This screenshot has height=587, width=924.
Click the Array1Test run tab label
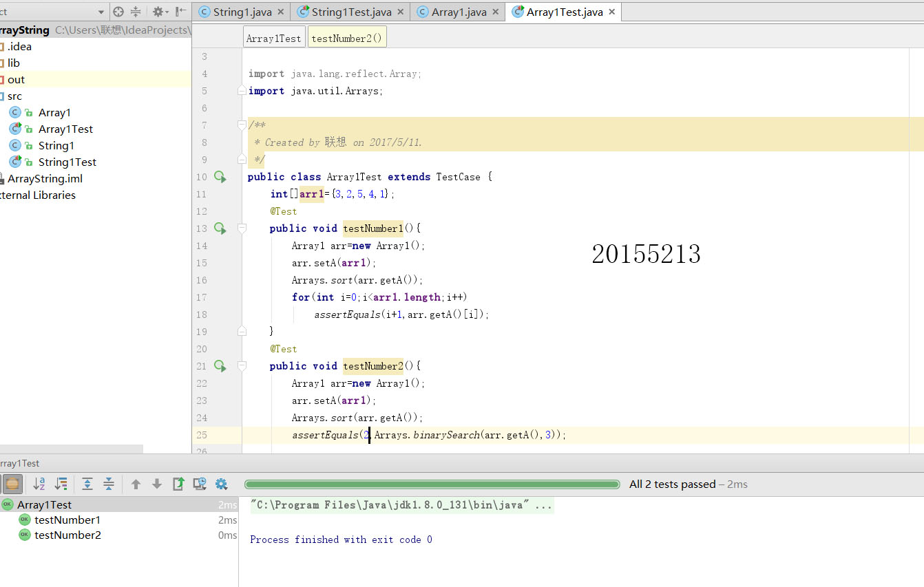[x=20, y=463]
